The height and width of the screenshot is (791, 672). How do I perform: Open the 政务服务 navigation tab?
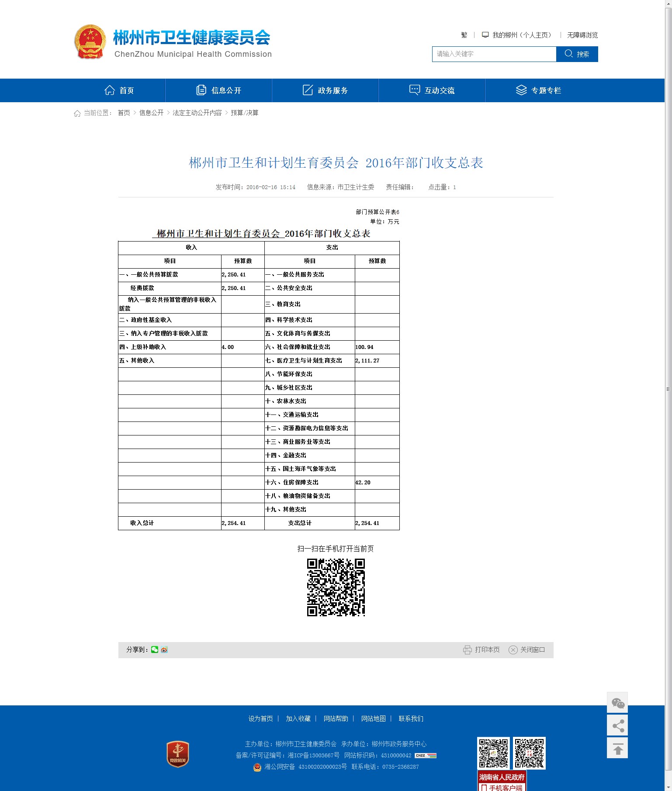pos(326,90)
